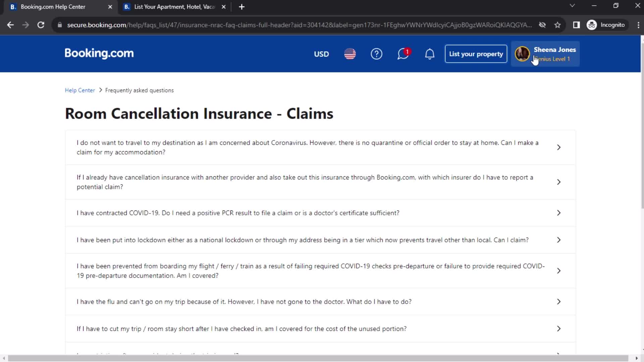Click the horizontal scrollbar right arrow
644x362 pixels.
[x=637, y=358]
